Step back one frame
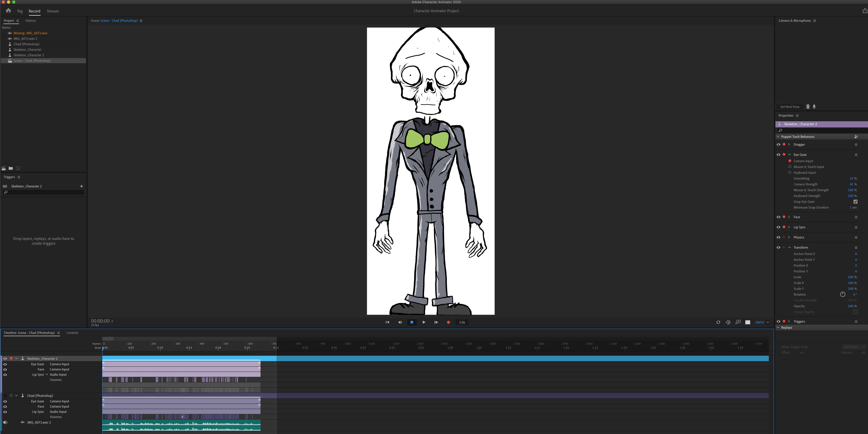Image resolution: width=868 pixels, height=434 pixels. click(x=400, y=322)
